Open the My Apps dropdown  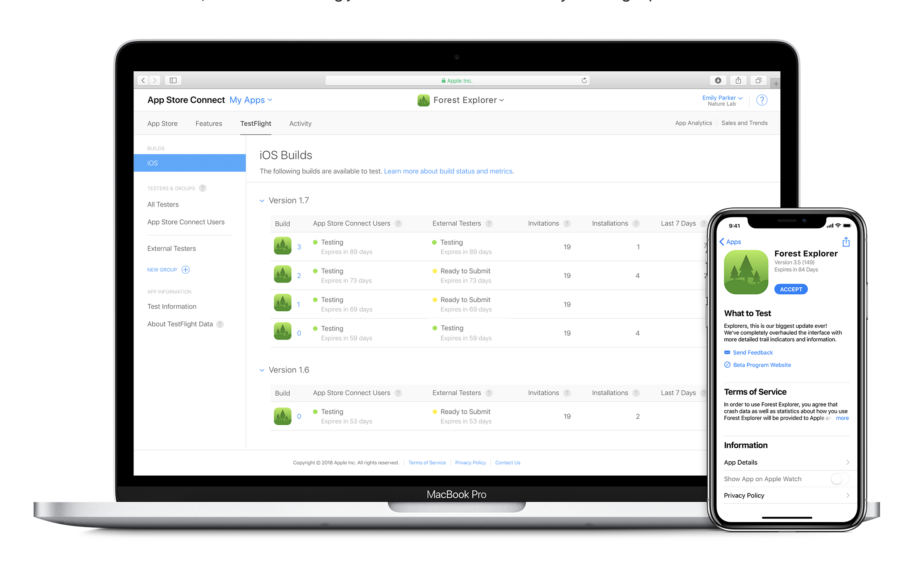coord(251,100)
